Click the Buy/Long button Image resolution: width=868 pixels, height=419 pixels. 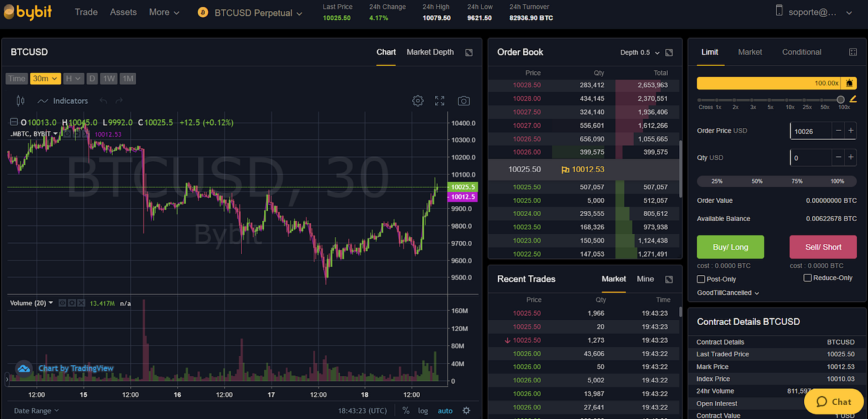730,247
